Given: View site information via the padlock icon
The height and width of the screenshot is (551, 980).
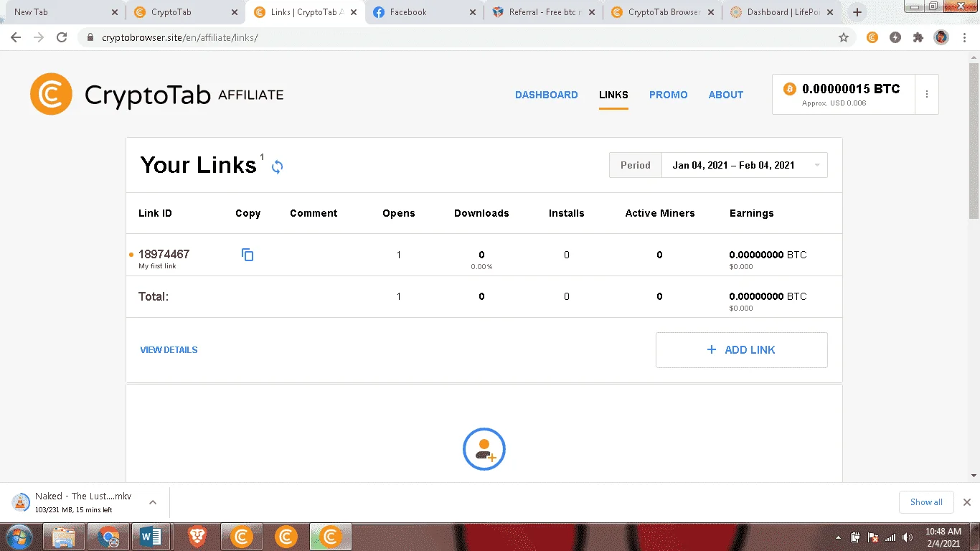Looking at the screenshot, I should 90,37.
